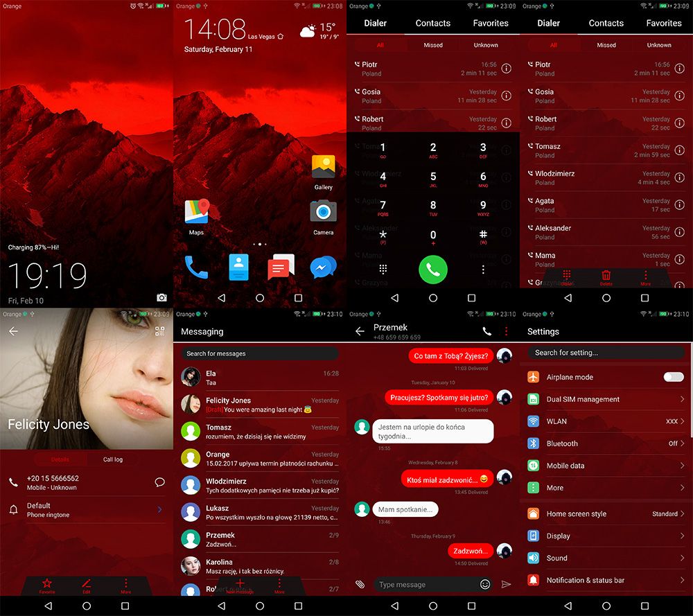Tap the Lukasz conversation in Messaging
This screenshot has height=616, width=693.
pos(259,511)
